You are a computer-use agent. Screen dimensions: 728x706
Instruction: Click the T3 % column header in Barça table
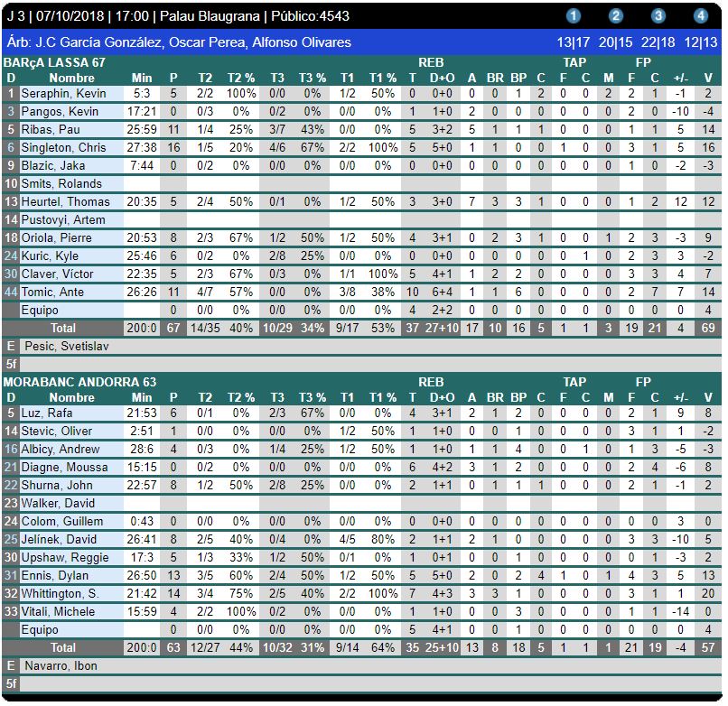(x=312, y=78)
